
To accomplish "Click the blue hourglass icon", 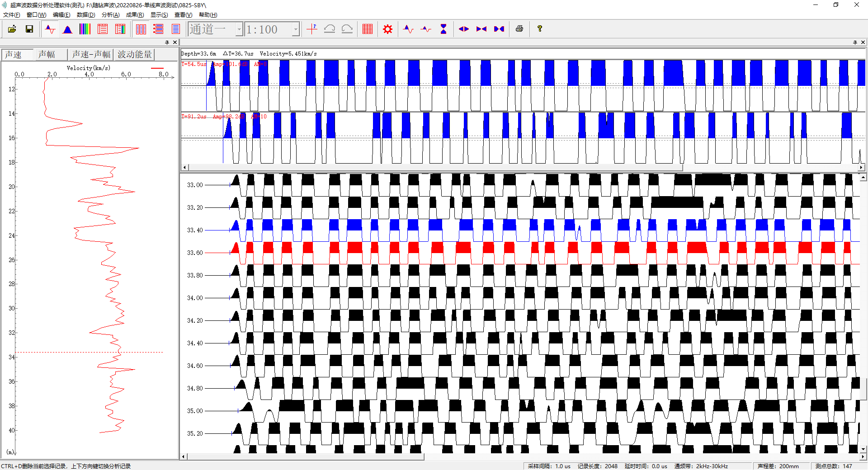I will point(443,29).
